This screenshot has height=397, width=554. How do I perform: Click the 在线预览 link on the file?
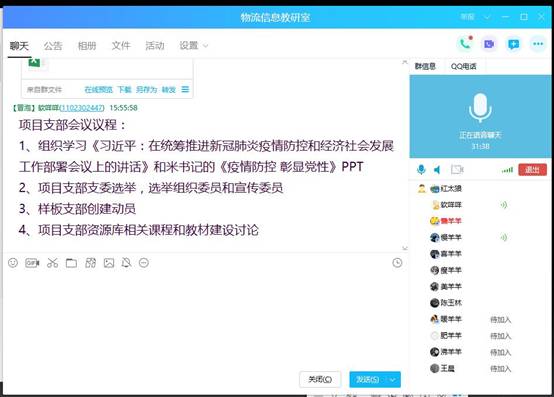click(99, 90)
